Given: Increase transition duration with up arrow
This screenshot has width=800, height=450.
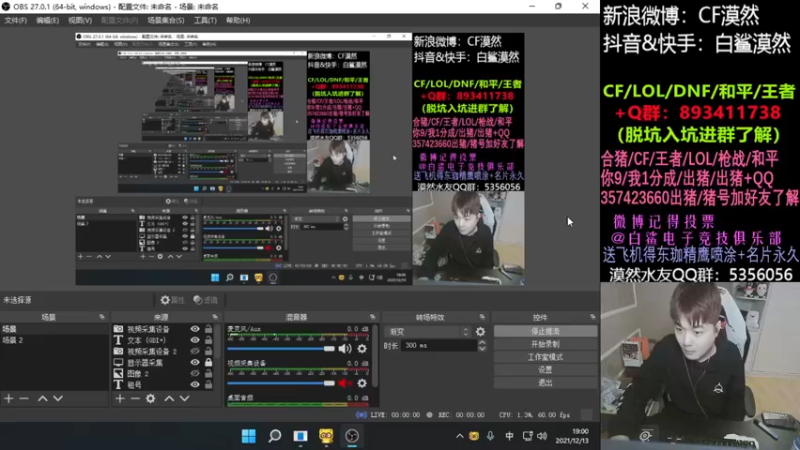Looking at the screenshot, I should click(x=482, y=342).
